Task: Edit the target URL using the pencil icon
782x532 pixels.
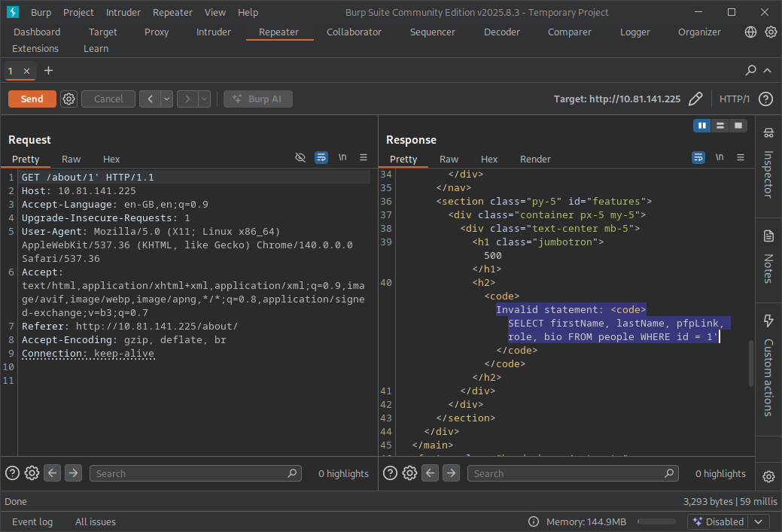Action: point(695,99)
